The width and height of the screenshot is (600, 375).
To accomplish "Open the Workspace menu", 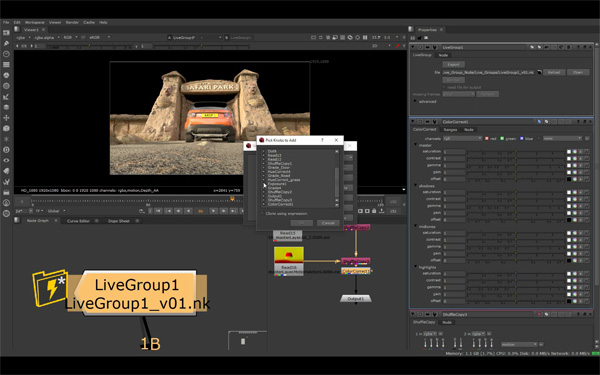I will coord(34,23).
